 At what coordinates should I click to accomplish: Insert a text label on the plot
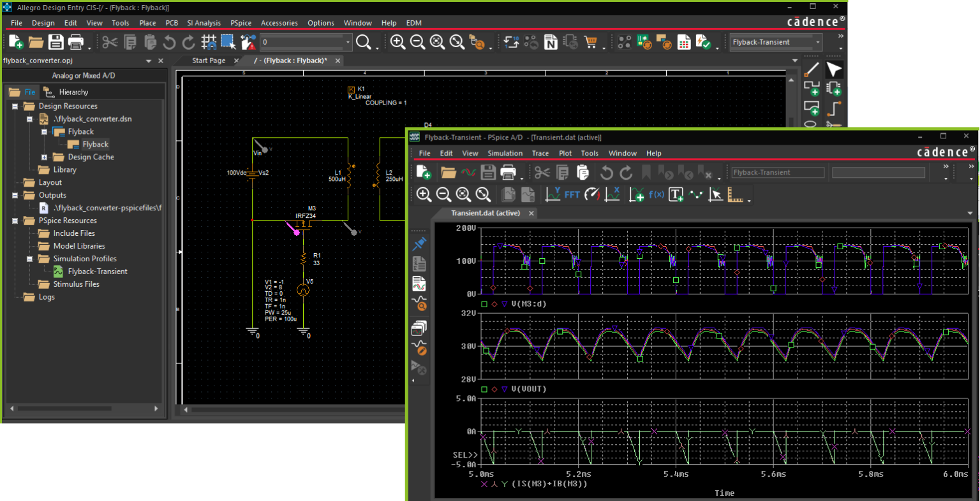pos(676,194)
